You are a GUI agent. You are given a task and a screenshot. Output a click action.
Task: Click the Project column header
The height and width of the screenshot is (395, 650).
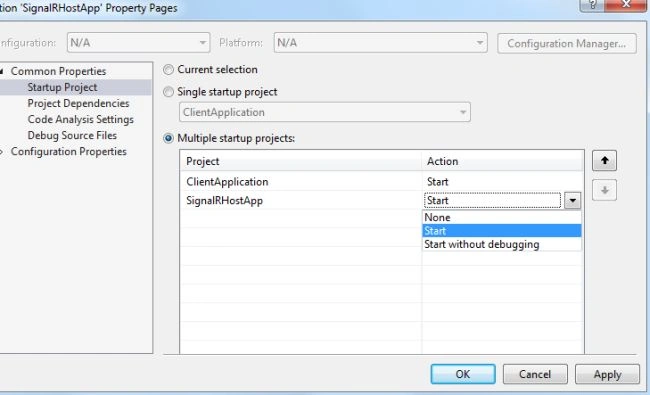coord(301,161)
